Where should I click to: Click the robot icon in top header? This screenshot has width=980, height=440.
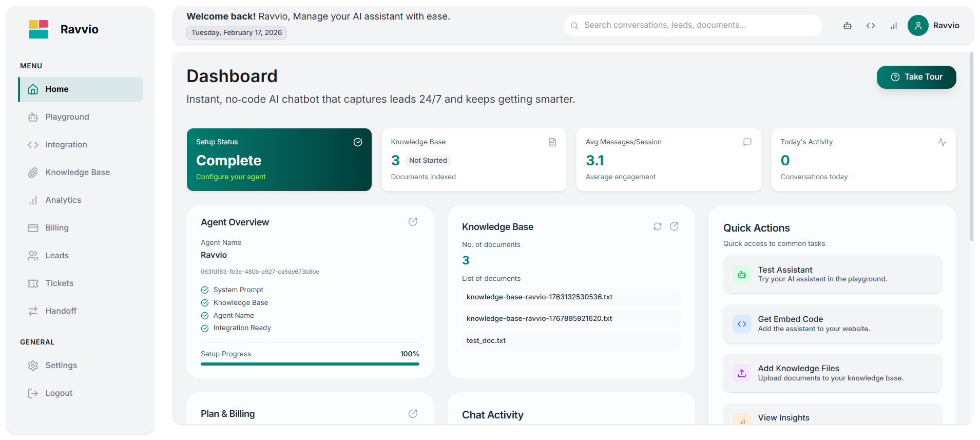[x=848, y=26]
